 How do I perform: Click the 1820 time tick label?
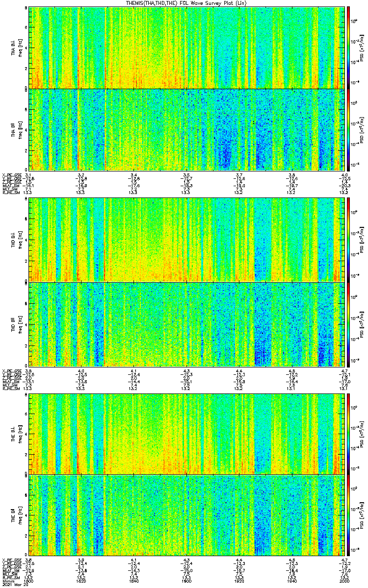tap(81, 582)
